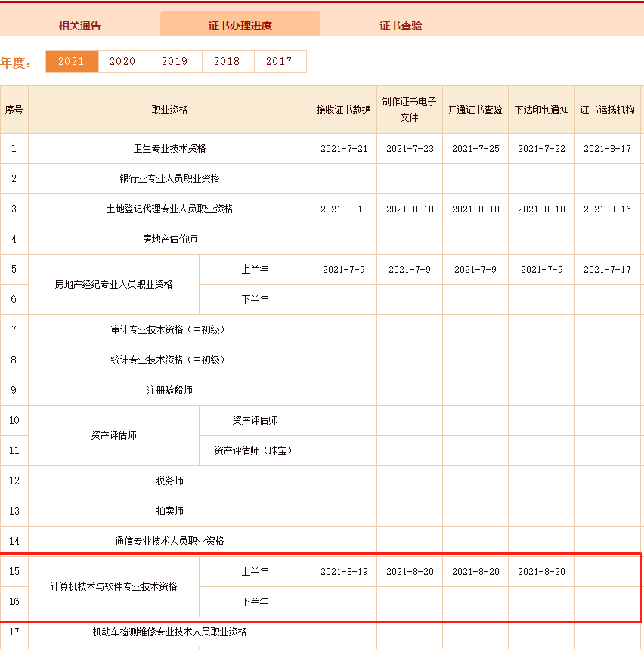Select year 2019
Image resolution: width=644 pixels, height=649 pixels.
[175, 61]
